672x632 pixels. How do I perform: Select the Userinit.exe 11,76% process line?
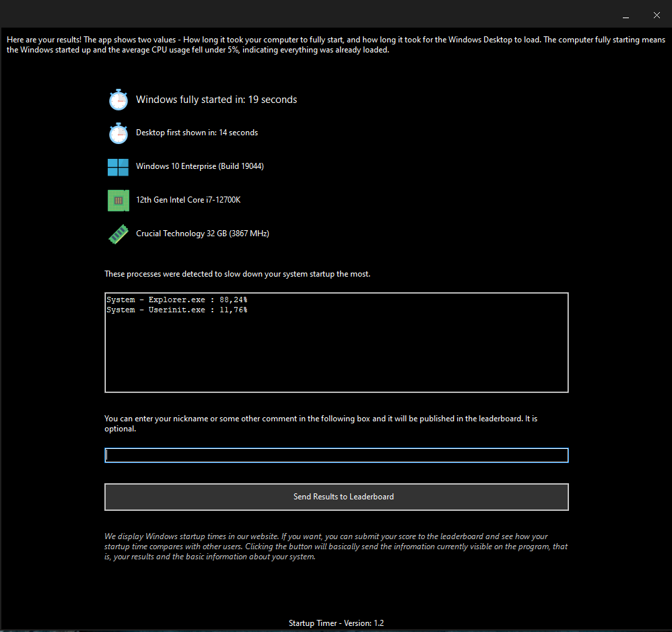click(177, 310)
